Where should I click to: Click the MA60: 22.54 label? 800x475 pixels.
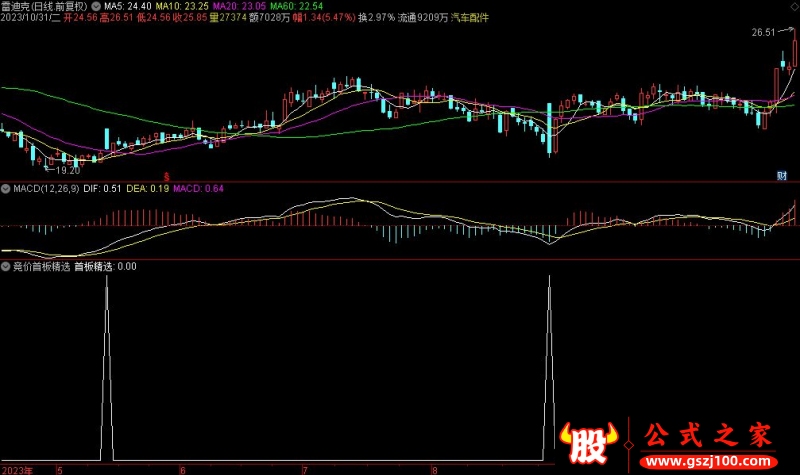296,7
